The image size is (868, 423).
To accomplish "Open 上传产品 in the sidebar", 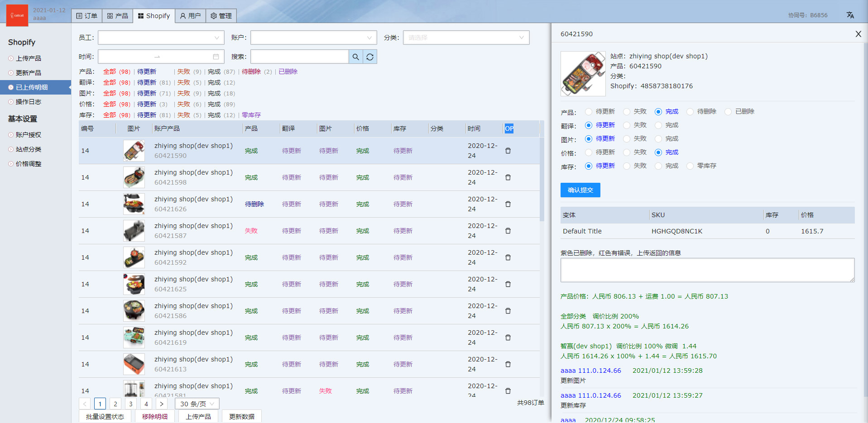I will (x=29, y=58).
